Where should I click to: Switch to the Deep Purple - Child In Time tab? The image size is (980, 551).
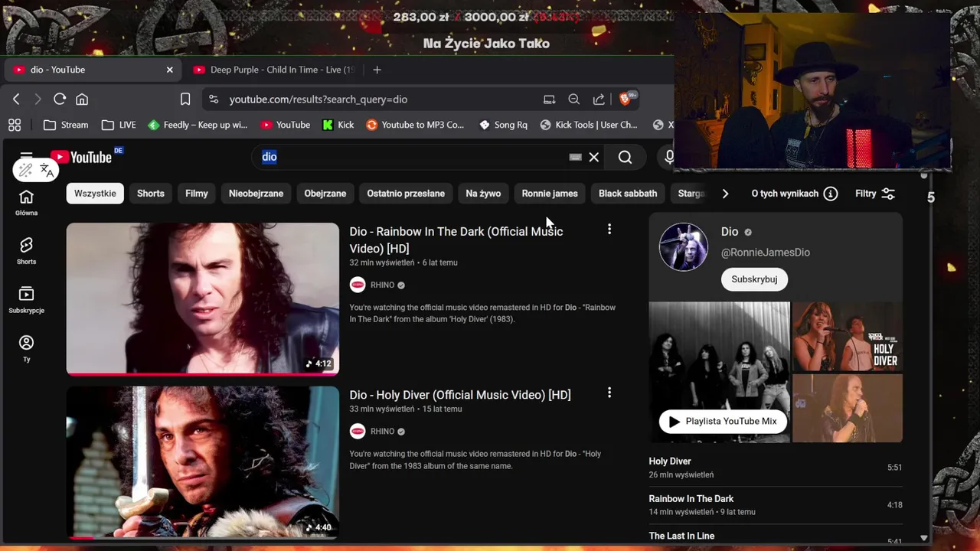click(x=275, y=70)
